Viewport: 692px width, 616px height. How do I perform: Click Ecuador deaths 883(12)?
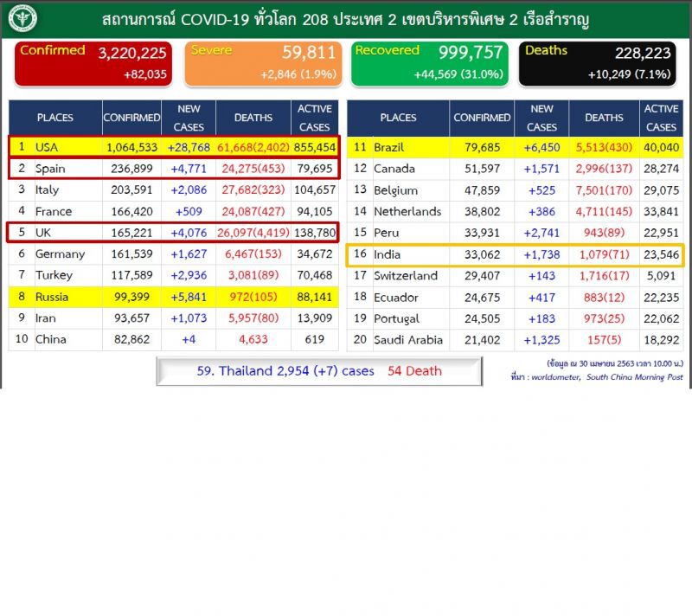point(604,298)
